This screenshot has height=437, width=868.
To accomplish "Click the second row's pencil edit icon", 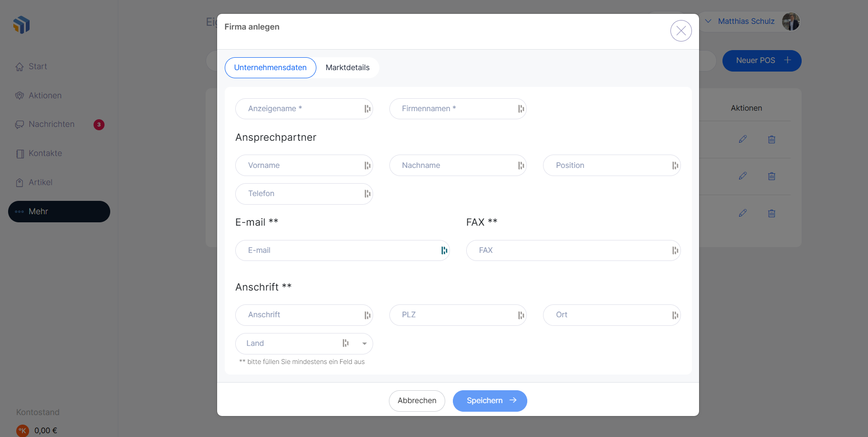I will [743, 176].
